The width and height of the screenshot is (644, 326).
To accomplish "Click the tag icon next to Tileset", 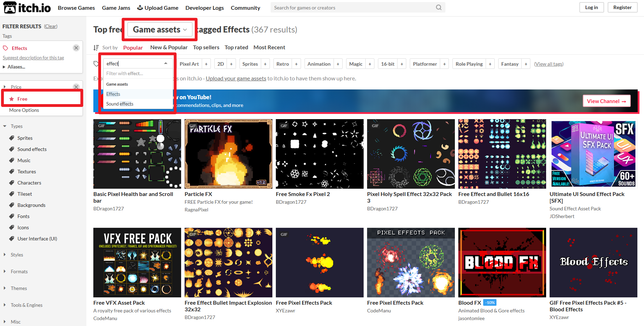I will coord(12,194).
